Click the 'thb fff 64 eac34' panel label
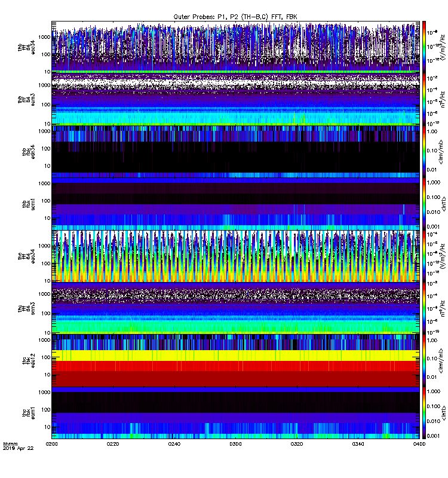This screenshot has height=478, width=448. tap(26, 48)
